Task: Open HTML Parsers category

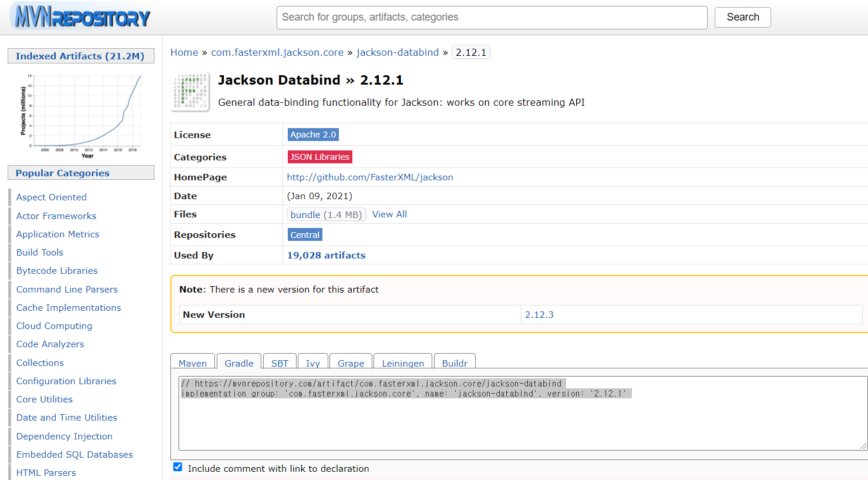Action: [x=46, y=472]
